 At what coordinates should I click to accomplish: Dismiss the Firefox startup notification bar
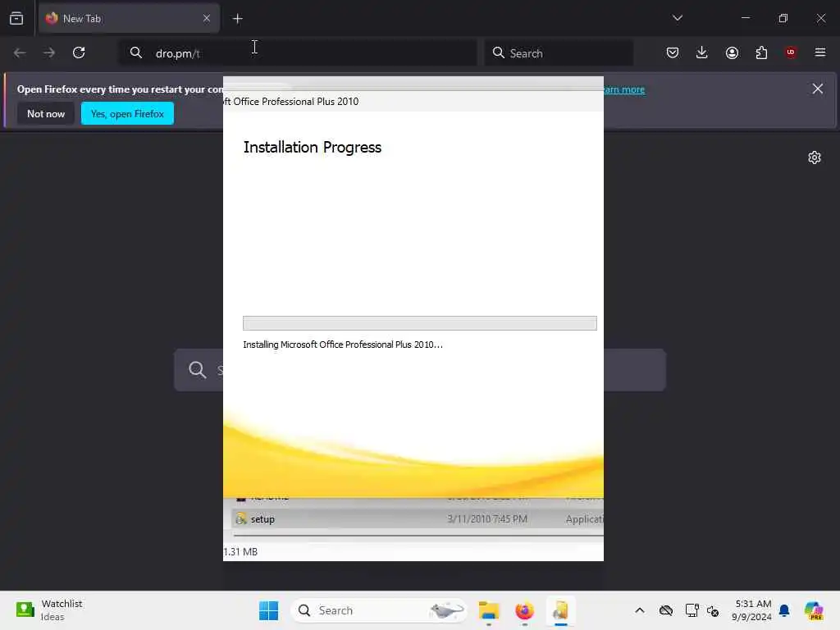click(x=818, y=89)
